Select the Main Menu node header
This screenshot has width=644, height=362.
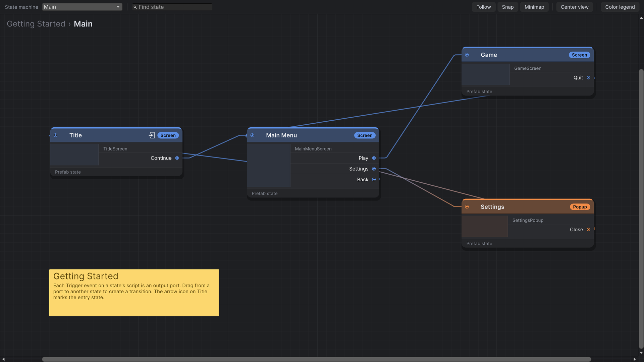(313, 135)
